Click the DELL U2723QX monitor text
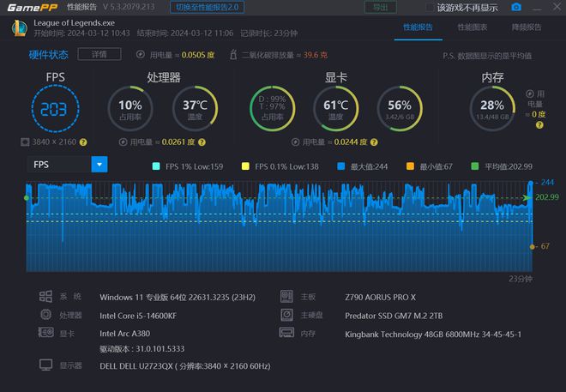 point(185,366)
